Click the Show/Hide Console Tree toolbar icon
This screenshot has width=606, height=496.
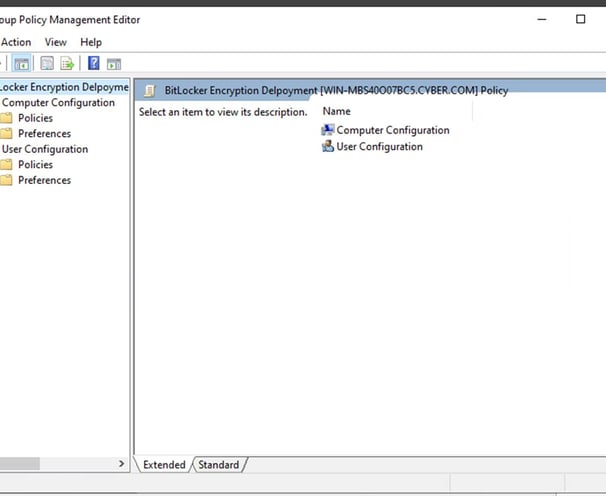pos(22,64)
